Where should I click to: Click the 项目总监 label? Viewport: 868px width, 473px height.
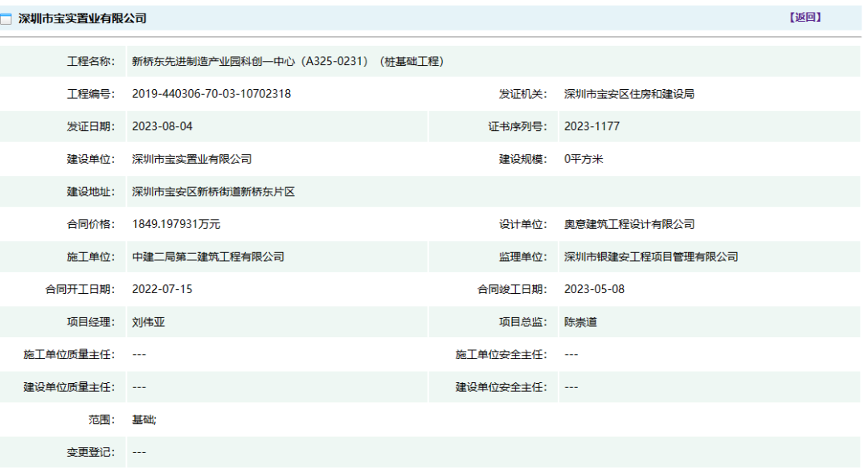pos(522,322)
